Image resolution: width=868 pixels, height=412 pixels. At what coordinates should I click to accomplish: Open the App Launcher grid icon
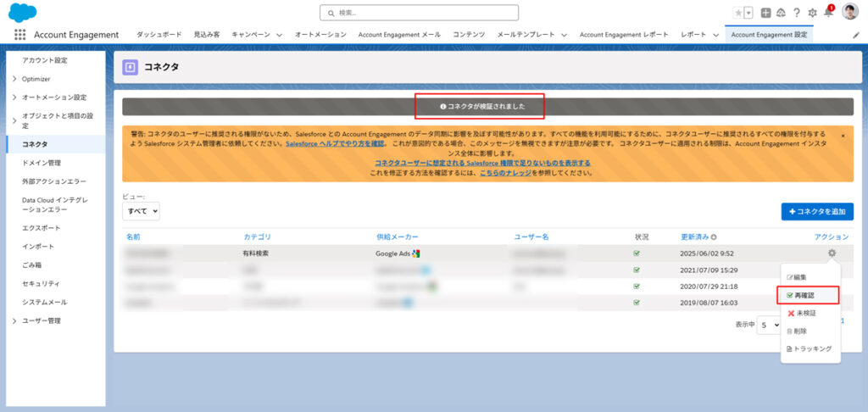pos(19,35)
